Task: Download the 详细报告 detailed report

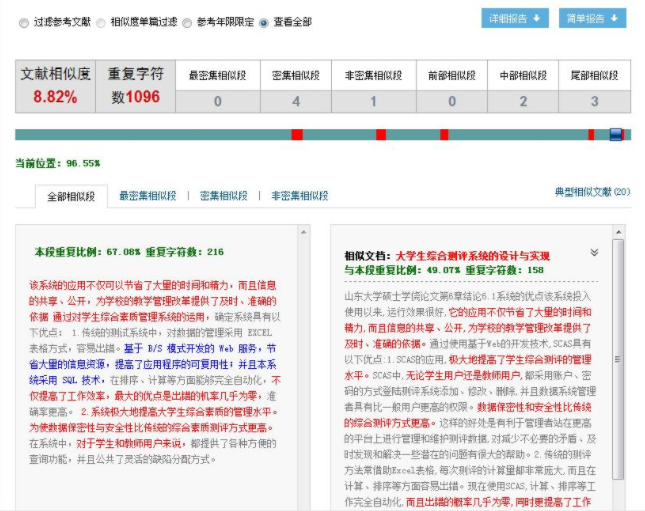Action: (x=516, y=18)
